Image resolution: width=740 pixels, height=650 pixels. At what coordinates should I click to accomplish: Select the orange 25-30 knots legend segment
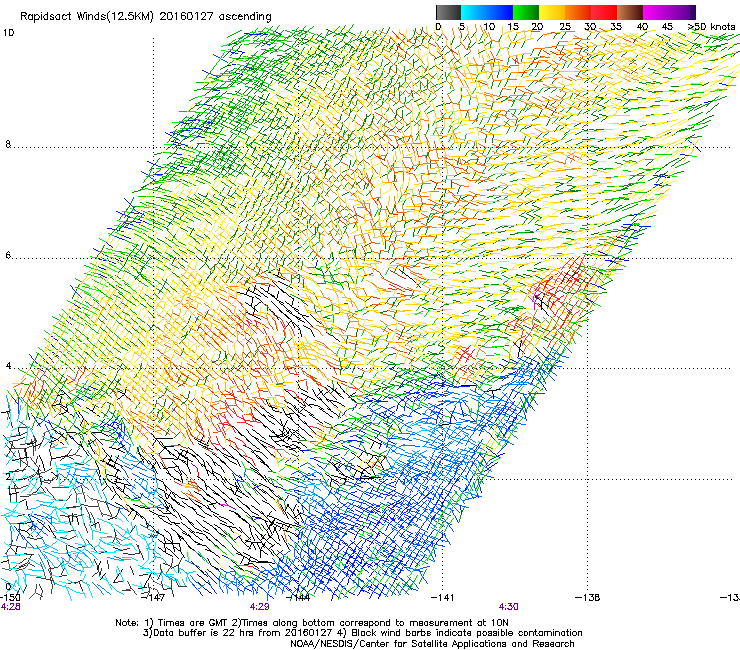[578, 12]
